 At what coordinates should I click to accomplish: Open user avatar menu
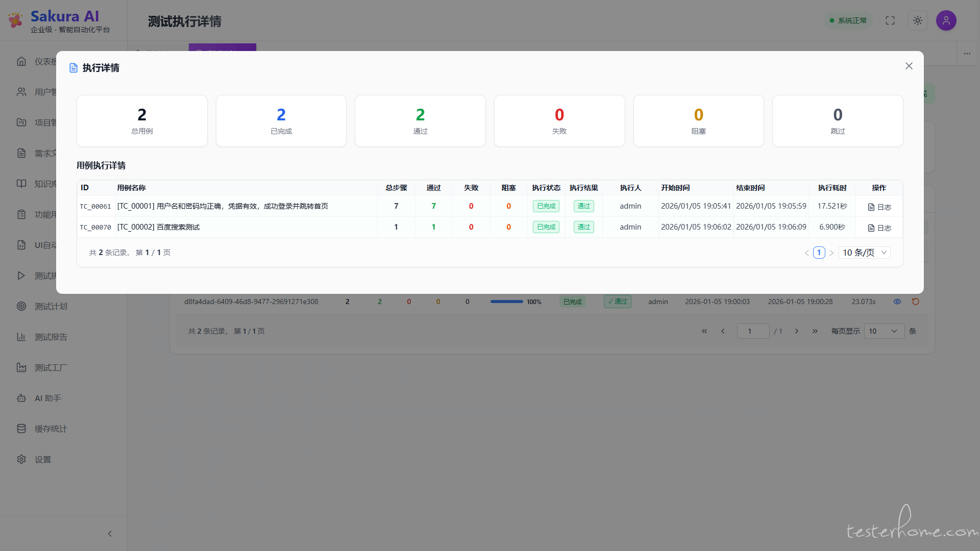click(945, 20)
